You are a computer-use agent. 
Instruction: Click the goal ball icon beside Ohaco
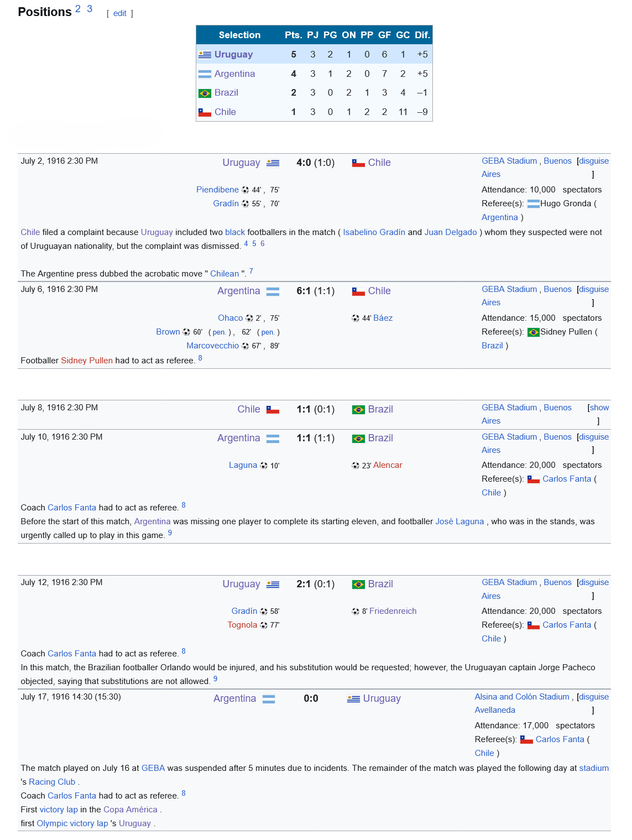click(249, 318)
